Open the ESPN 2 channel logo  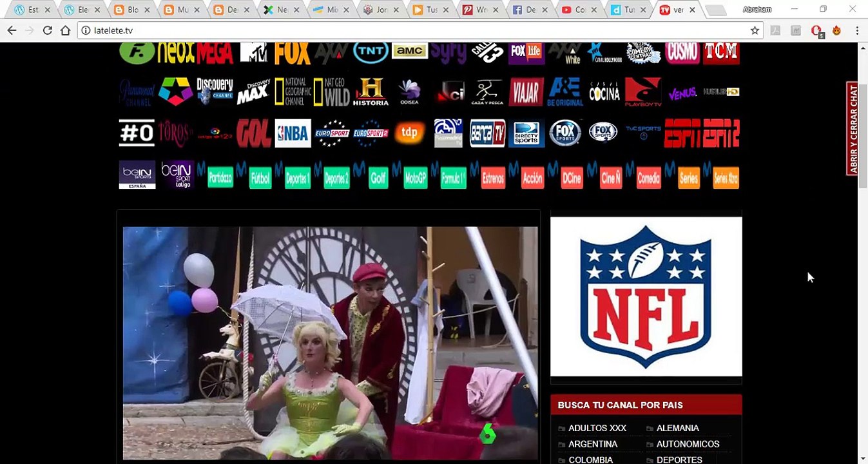point(721,133)
